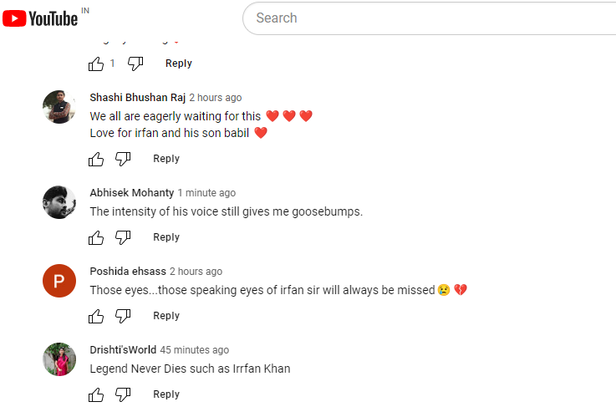Dislike the topmost partially visible comment

click(135, 64)
